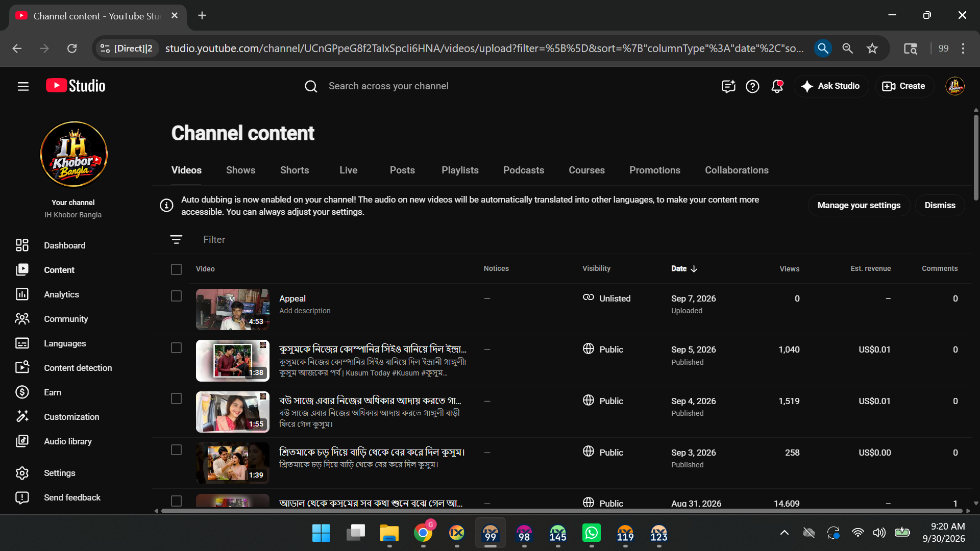Tick the checkbox for Sep 4 video

176,399
